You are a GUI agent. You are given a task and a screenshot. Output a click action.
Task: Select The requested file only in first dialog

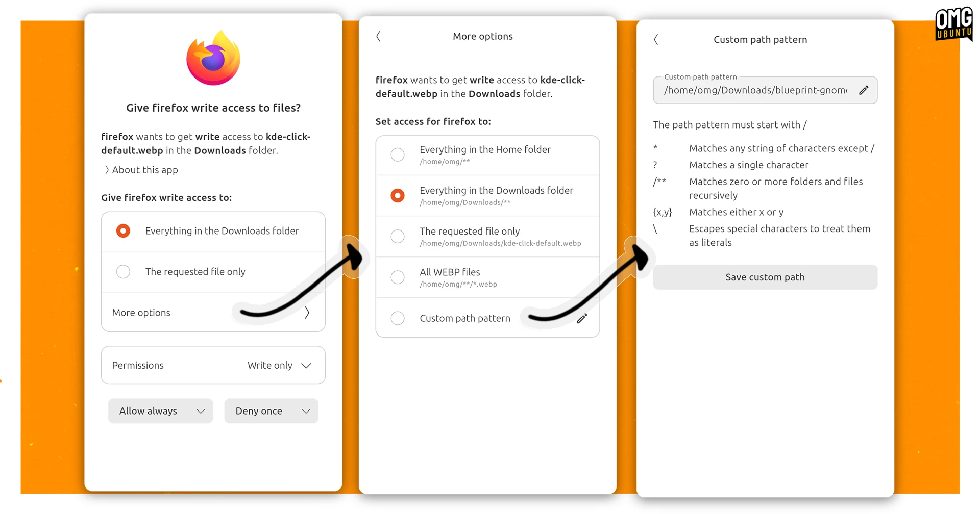point(213,272)
